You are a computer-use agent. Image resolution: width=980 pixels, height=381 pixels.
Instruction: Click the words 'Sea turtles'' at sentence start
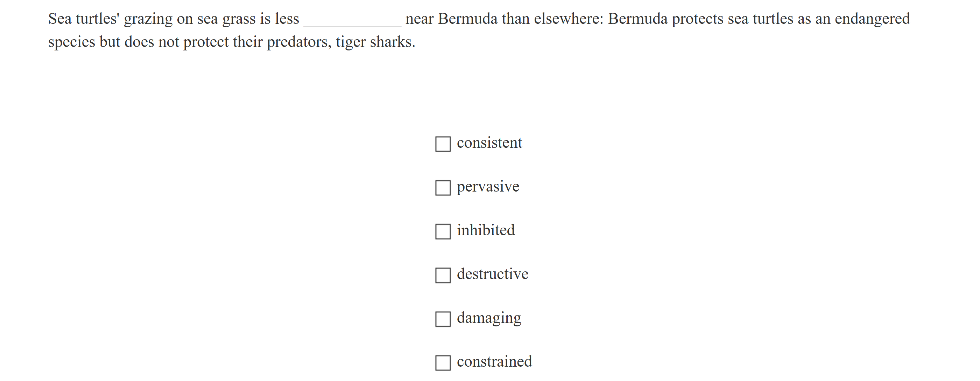(84, 19)
